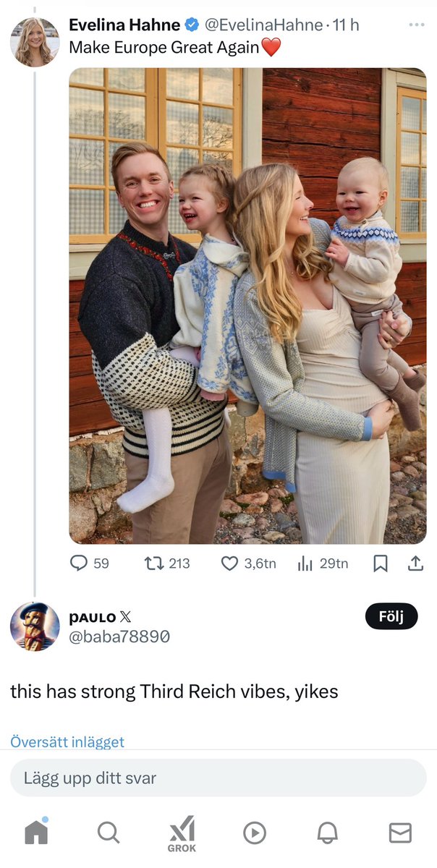This screenshot has width=437, height=868.
Task: Open notifications bell
Action: click(327, 833)
